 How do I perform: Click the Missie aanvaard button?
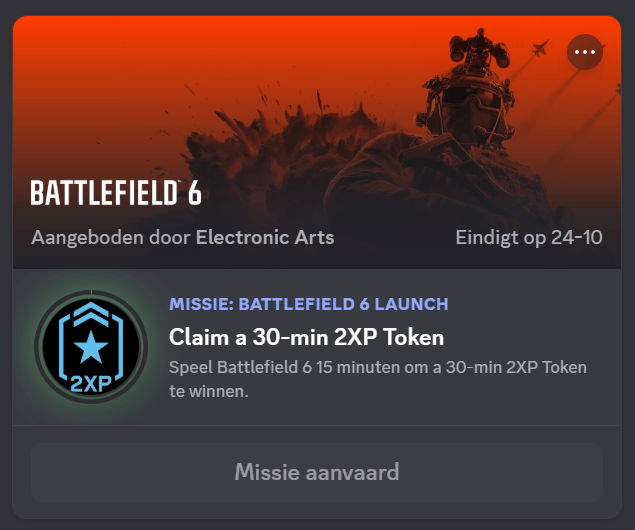(317, 472)
